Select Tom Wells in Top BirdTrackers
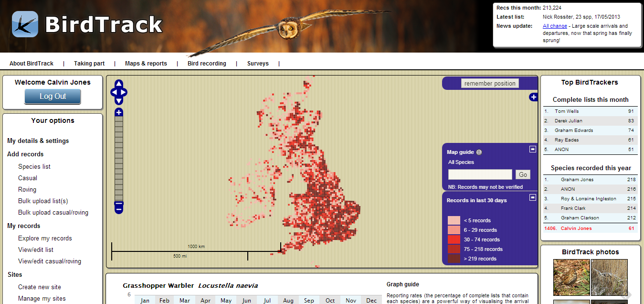644x304 pixels. (x=590, y=111)
